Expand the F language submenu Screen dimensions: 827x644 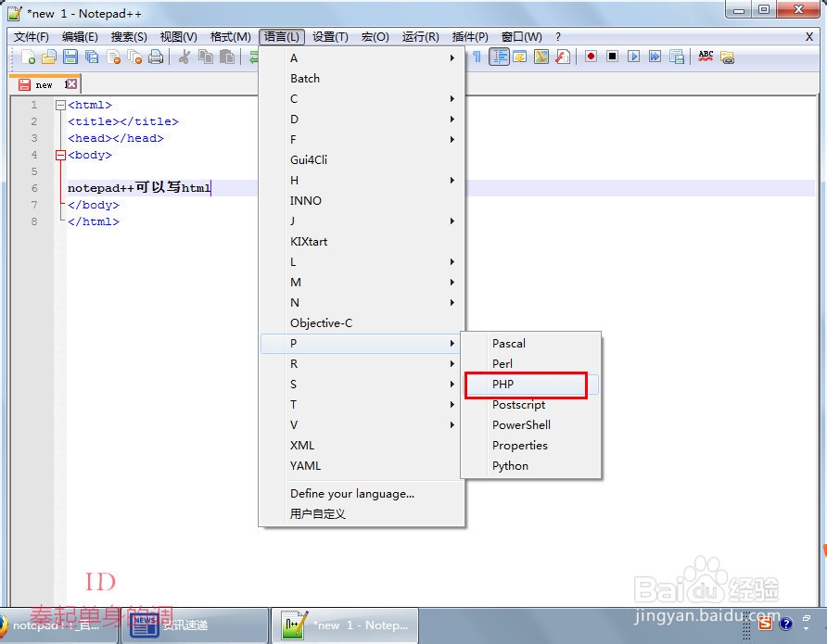363,140
